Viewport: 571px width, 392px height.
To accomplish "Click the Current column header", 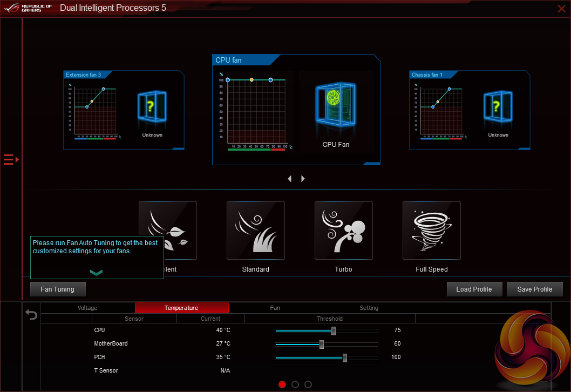I will (x=210, y=319).
